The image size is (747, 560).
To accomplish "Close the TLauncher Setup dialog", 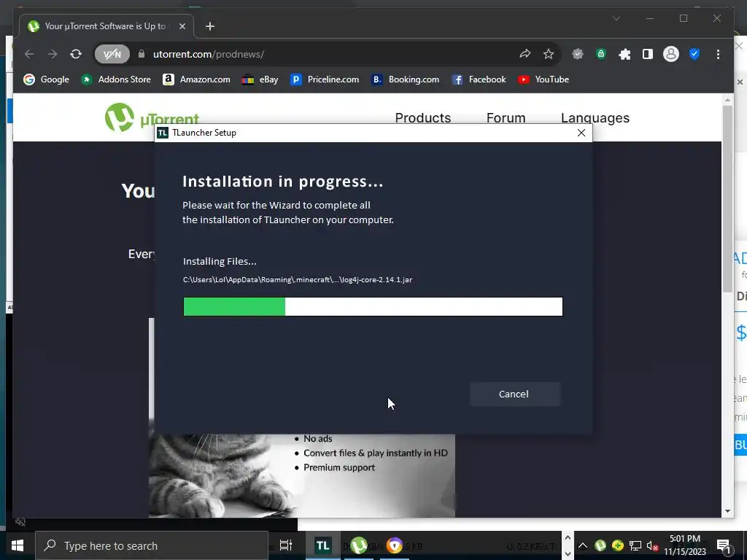I will (x=581, y=133).
